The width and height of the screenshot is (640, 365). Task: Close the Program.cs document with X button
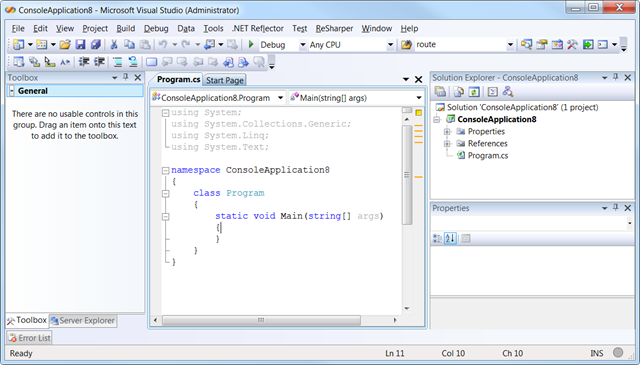pyautogui.click(x=418, y=80)
